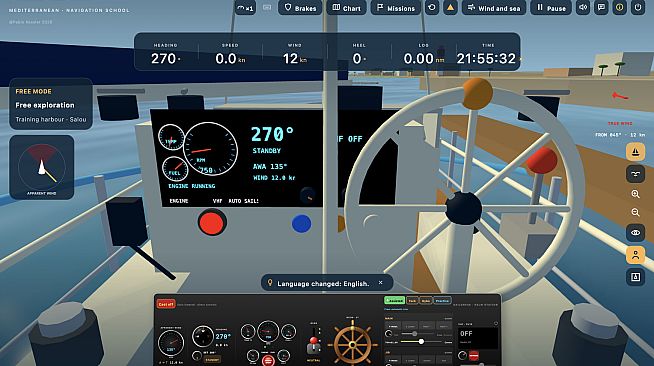Viewport: 654px width, 366px height.
Task: Click the Time 21:55:32 readout
Action: (487, 54)
